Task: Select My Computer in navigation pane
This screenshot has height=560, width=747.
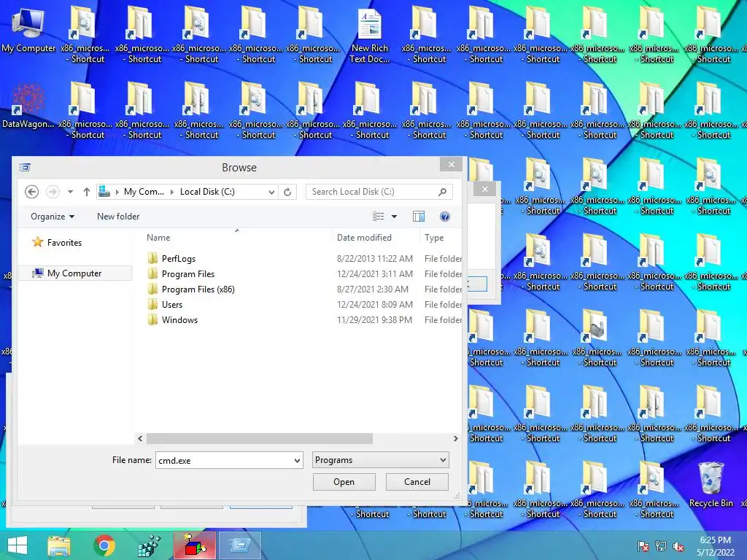Action: pyautogui.click(x=75, y=273)
